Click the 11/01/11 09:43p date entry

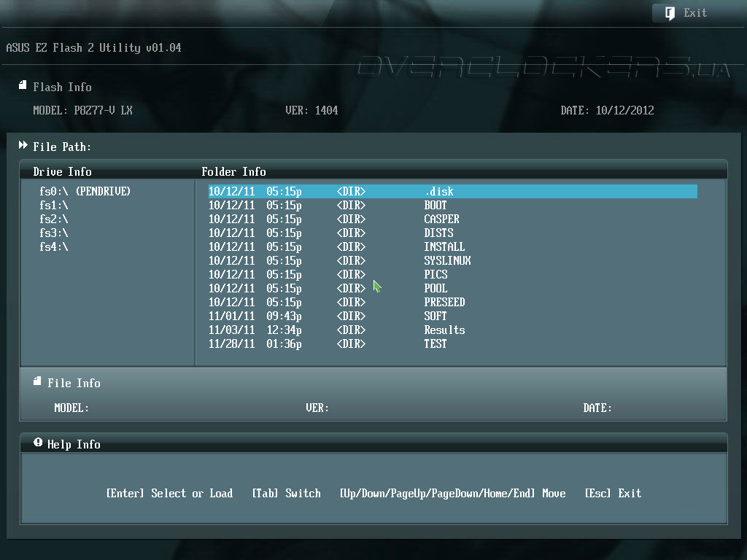pos(255,316)
